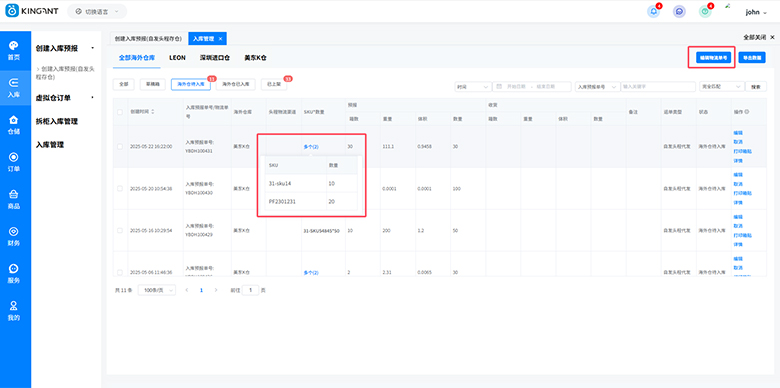Switch to the LEON warehouse tab
Viewport: 780px width, 388px height.
[x=177, y=58]
